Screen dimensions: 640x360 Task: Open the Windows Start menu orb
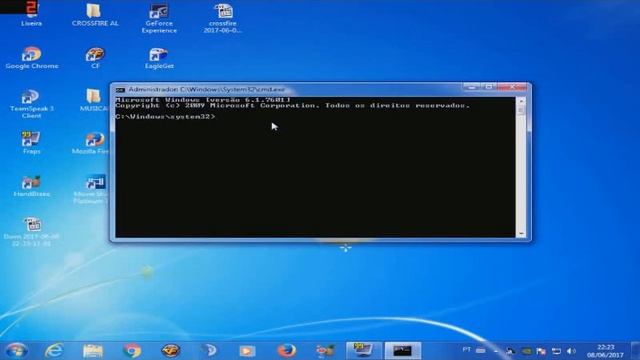click(x=16, y=351)
